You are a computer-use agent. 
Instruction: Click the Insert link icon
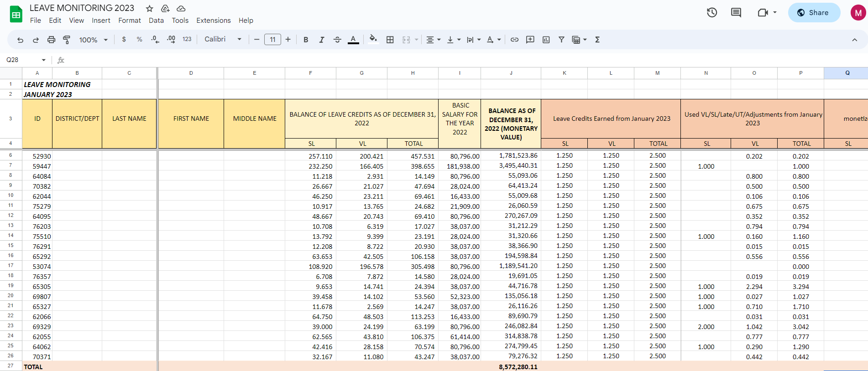[514, 40]
